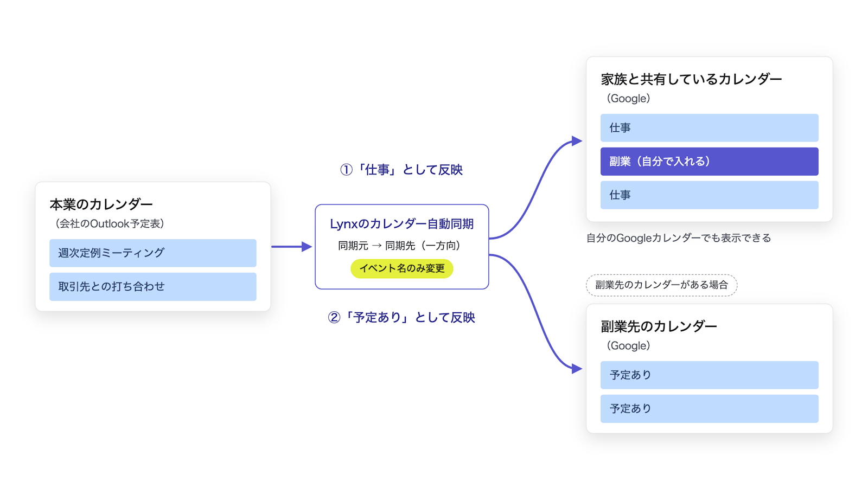Screen dimensions: 868x488
Task: Click the 副業先のカレンダー heading
Action: point(659,326)
